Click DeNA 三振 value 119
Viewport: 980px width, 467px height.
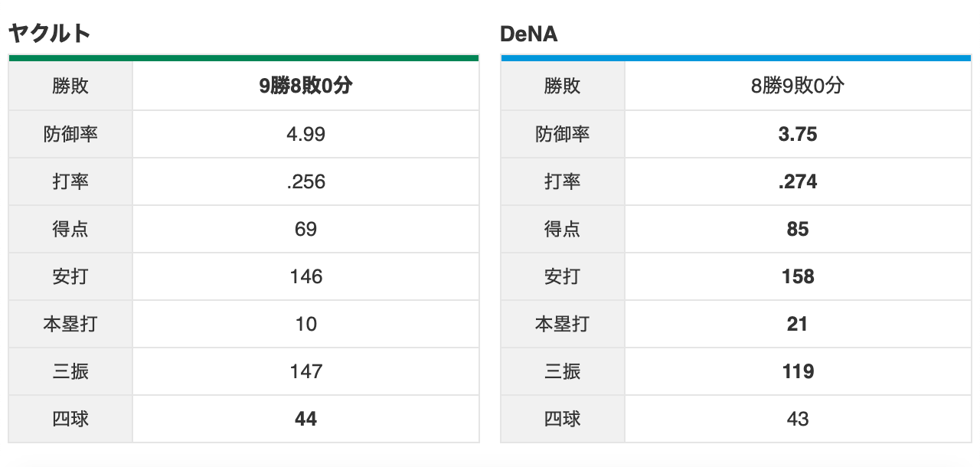[x=798, y=371]
